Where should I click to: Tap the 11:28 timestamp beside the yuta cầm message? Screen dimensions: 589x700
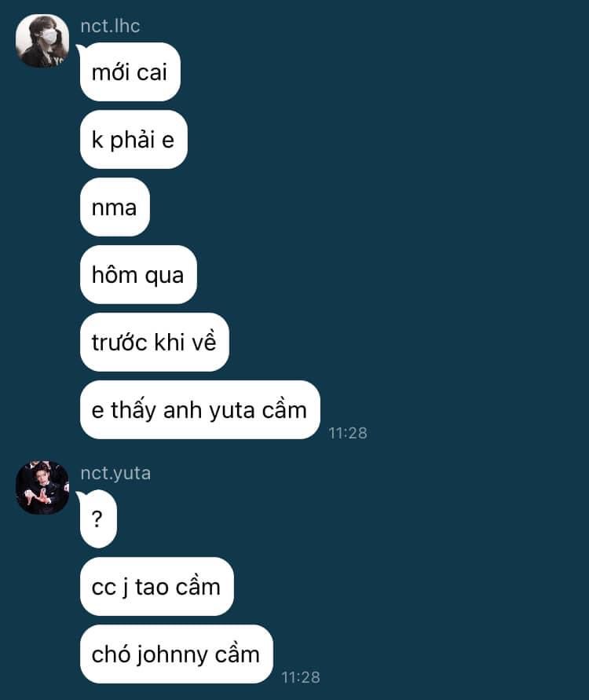(x=348, y=433)
